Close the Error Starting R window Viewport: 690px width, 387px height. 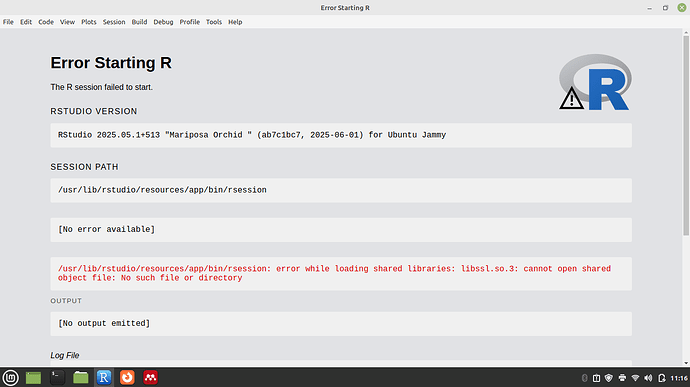click(x=682, y=7)
